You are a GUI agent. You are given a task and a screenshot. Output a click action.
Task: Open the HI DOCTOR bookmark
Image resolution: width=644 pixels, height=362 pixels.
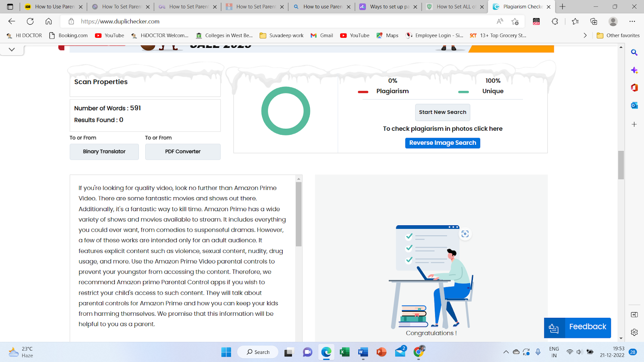24,35
